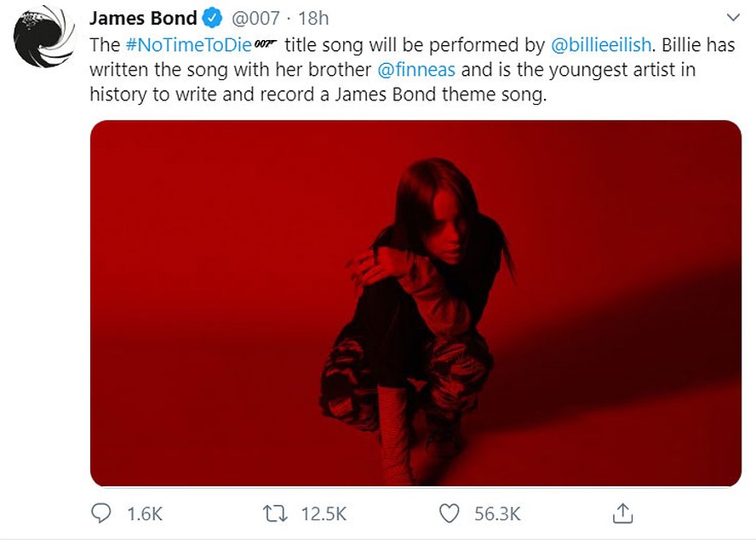Open the @finneas mention link
This screenshot has height=545, width=756.
tap(416, 70)
